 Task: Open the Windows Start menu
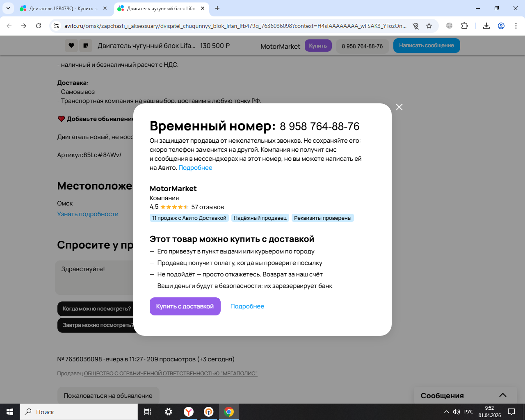[10, 412]
